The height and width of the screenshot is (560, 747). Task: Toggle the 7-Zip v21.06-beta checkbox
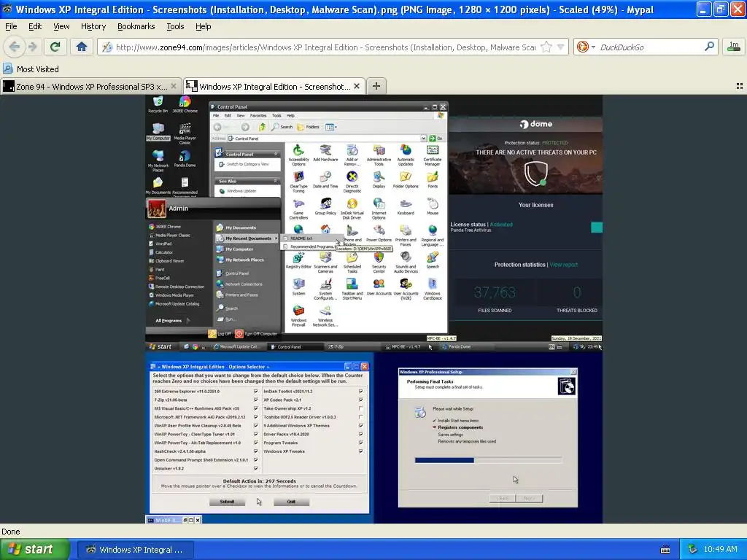(x=256, y=400)
